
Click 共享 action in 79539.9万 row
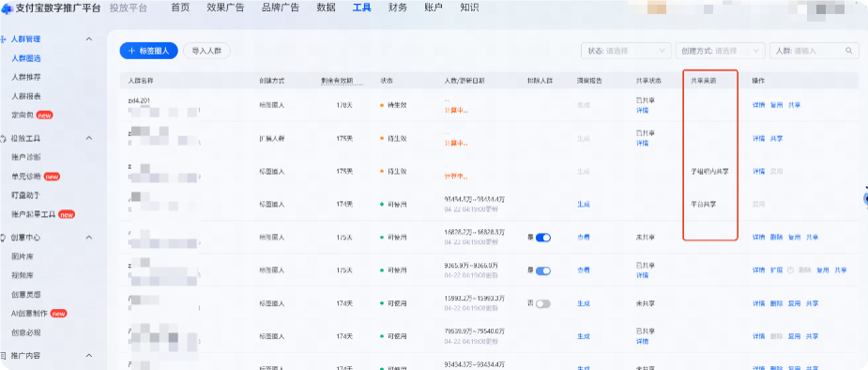[x=812, y=336]
